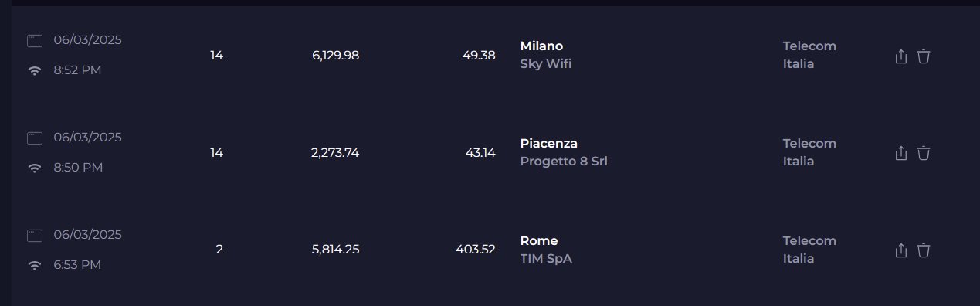Open the Milano server name

(541, 46)
